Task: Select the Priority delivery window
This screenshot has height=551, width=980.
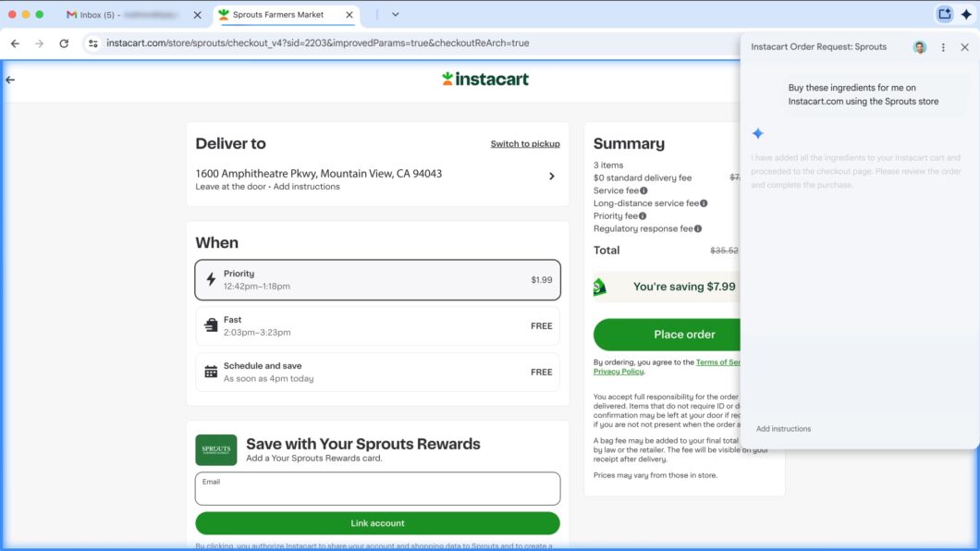Action: click(x=377, y=279)
